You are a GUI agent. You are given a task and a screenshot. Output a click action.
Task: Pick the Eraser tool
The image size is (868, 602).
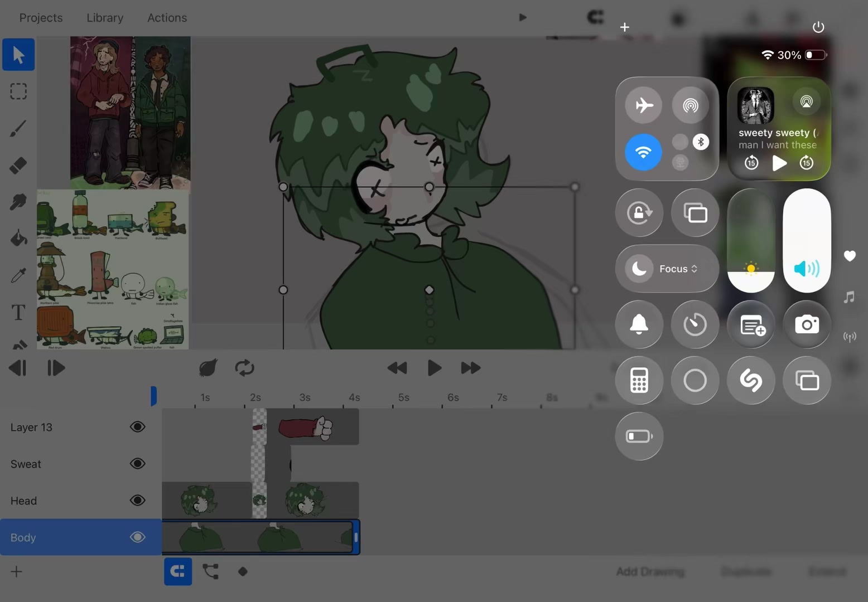(x=18, y=165)
